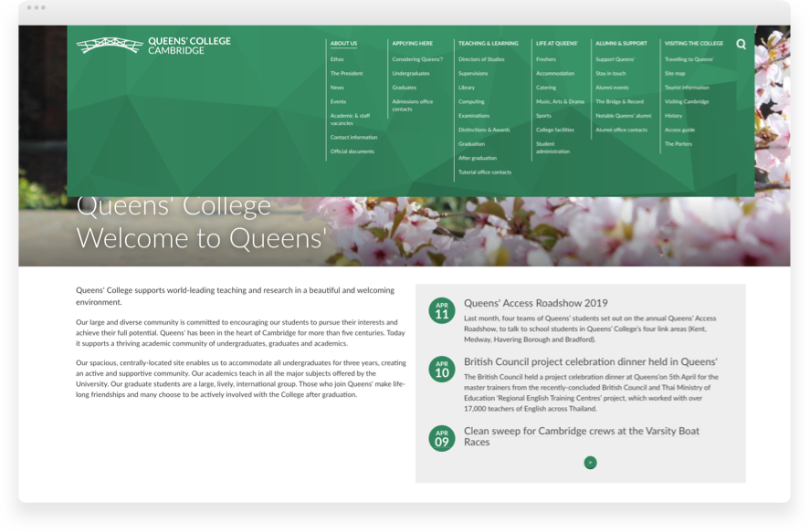Open the Access guide link
The width and height of the screenshot is (810, 532).
(x=679, y=130)
